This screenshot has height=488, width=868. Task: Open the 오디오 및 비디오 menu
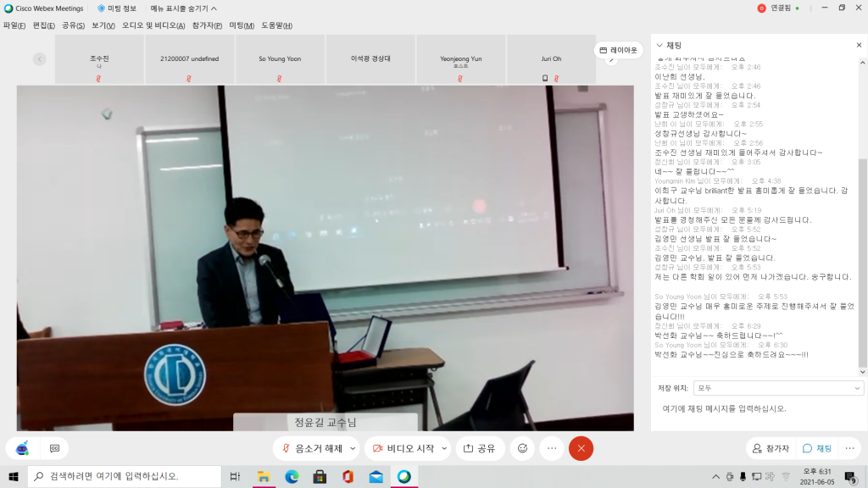(x=153, y=25)
